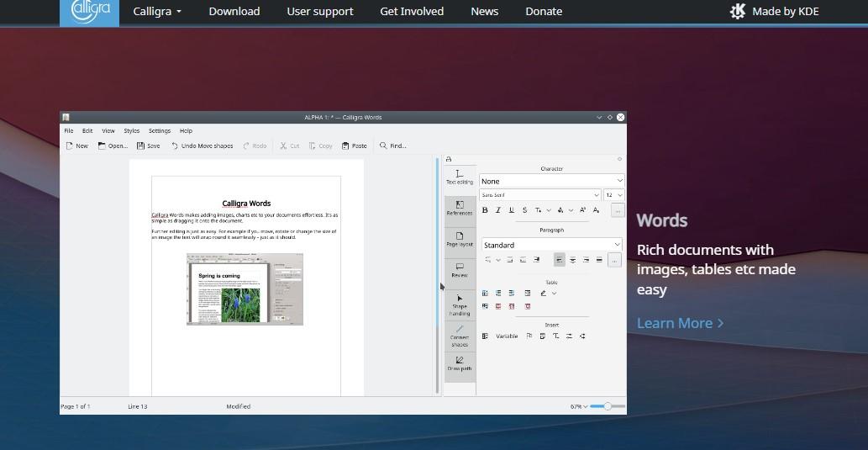The height and width of the screenshot is (450, 868).
Task: Click the Save toolbar button
Action: click(x=149, y=146)
